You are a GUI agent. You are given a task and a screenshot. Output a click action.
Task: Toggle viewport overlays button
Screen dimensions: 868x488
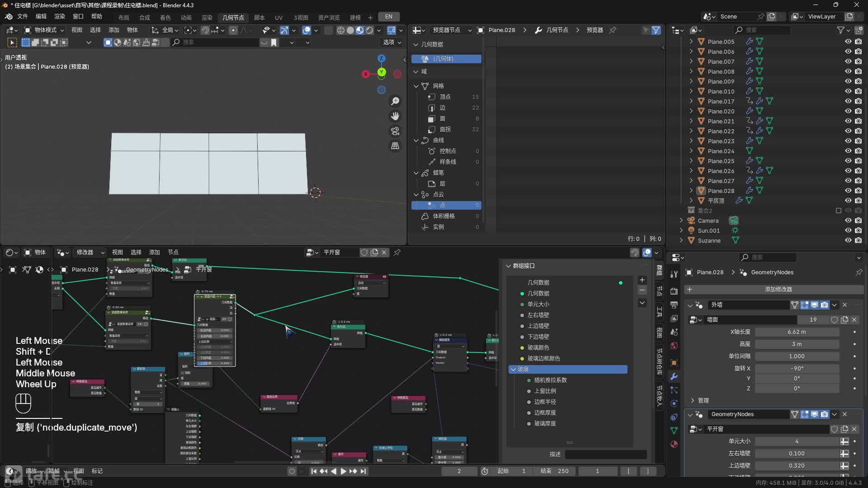coord(307,30)
